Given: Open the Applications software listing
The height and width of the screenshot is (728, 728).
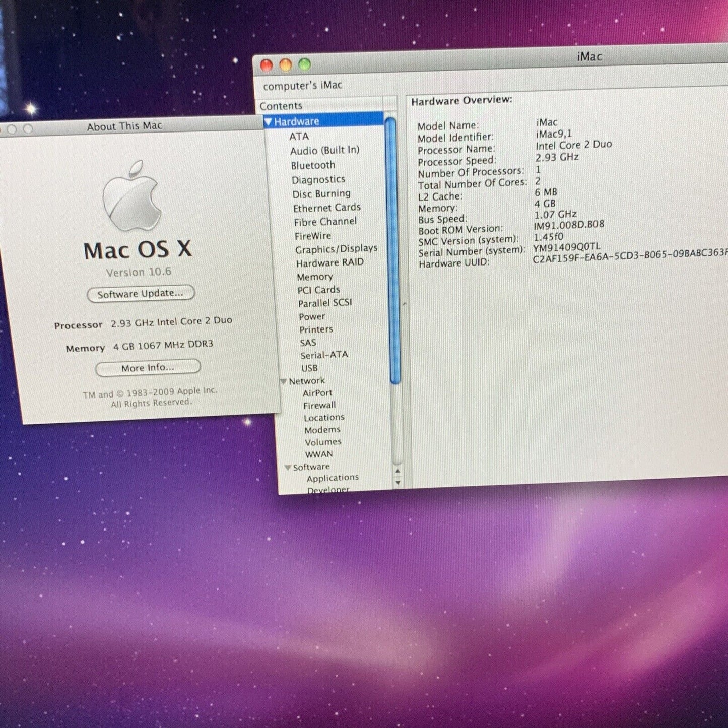Looking at the screenshot, I should 333,477.
